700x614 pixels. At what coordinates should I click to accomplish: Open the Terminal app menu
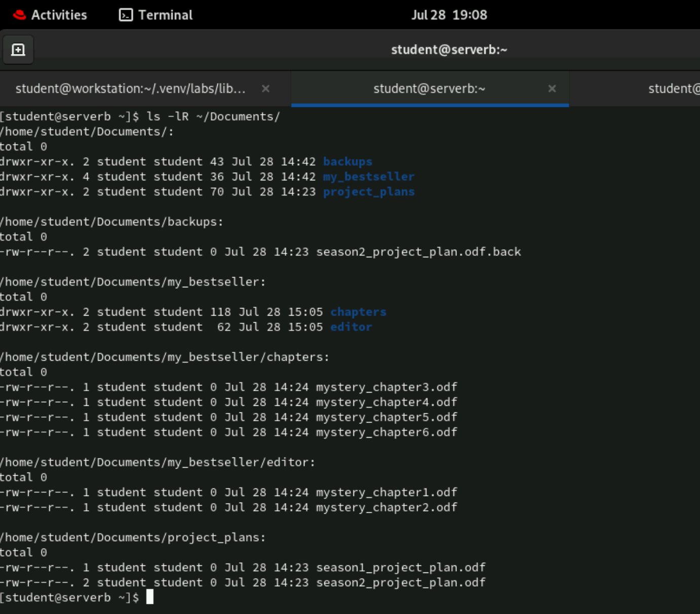coord(156,15)
